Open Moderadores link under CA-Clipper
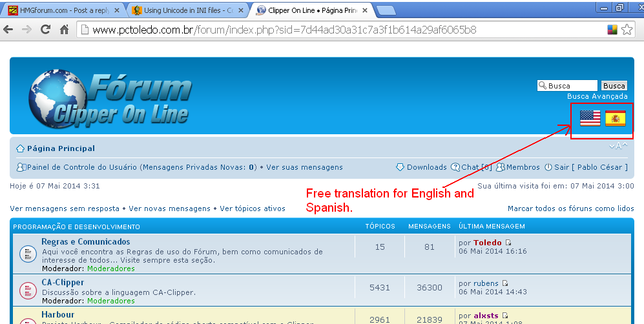The image size is (644, 324). (x=111, y=301)
